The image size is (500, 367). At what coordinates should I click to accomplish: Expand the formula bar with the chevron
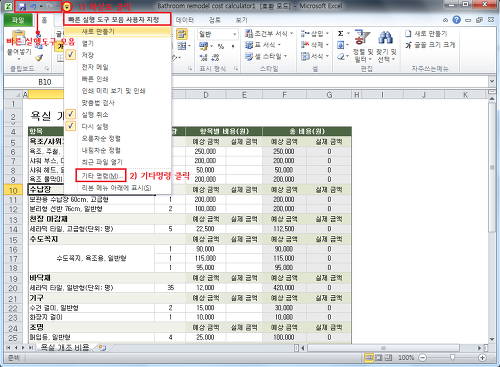(x=492, y=81)
